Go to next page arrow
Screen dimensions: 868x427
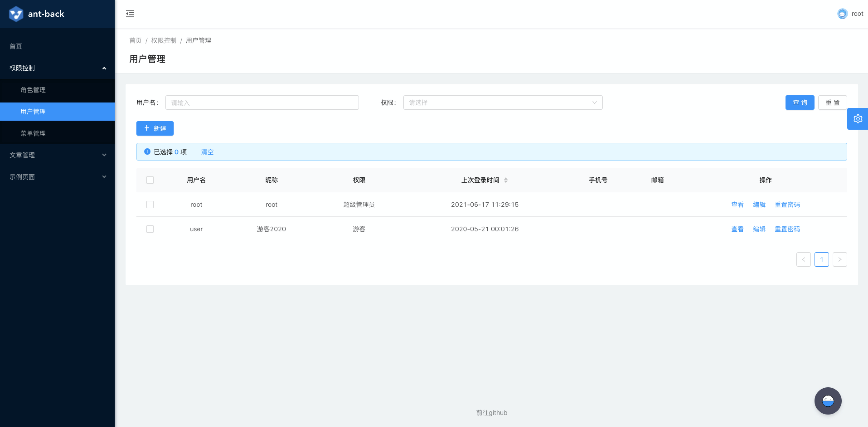point(839,259)
